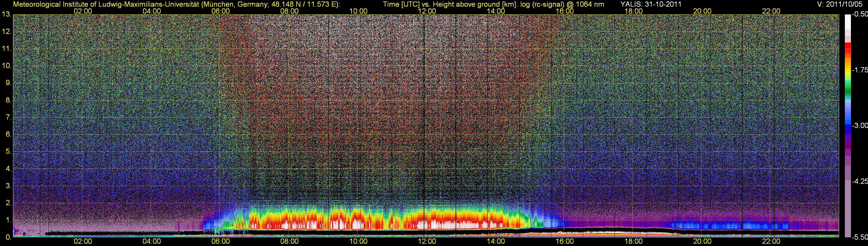
Task: Click the -5.50 value on the color scale
Action: click(860, 237)
